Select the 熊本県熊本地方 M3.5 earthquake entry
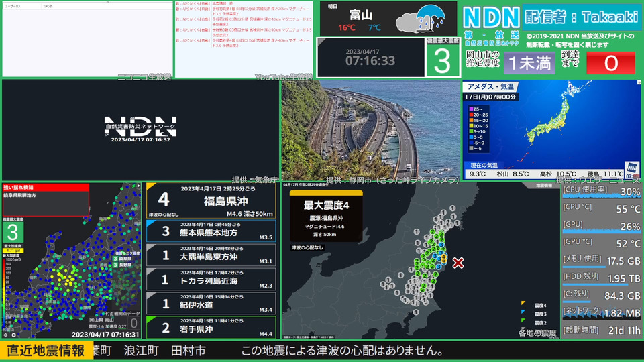Screen dimensions: 644x362 click(x=211, y=231)
